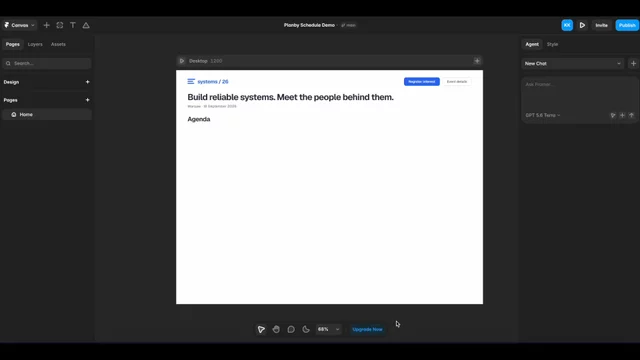Image resolution: width=640 pixels, height=360 pixels.
Task: Switch to the Assets tab
Action: point(58,44)
